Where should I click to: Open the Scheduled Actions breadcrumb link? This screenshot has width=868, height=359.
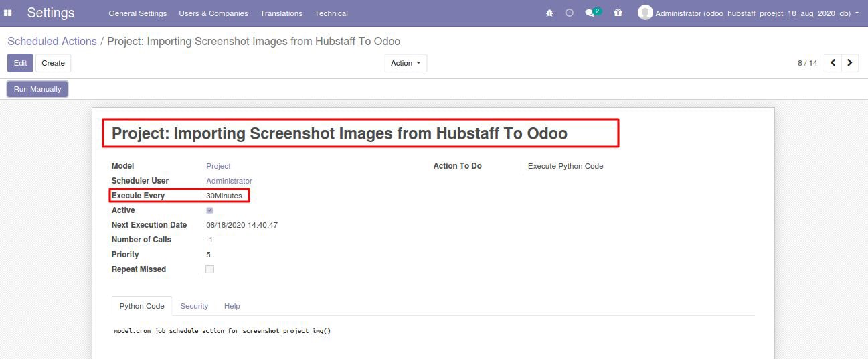tap(52, 42)
